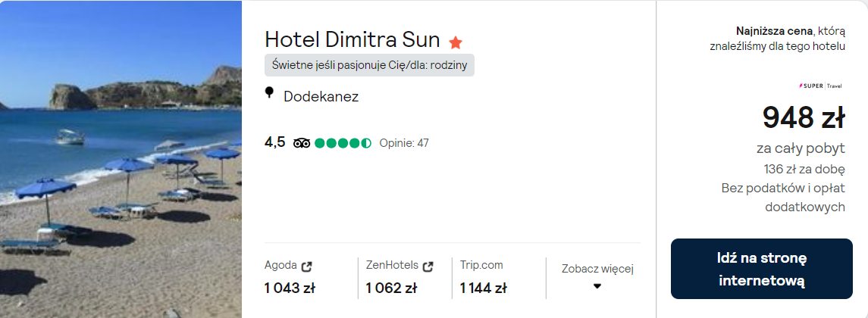Click the SuperTravel logo above the price
The image size is (868, 318).
coord(823,85)
